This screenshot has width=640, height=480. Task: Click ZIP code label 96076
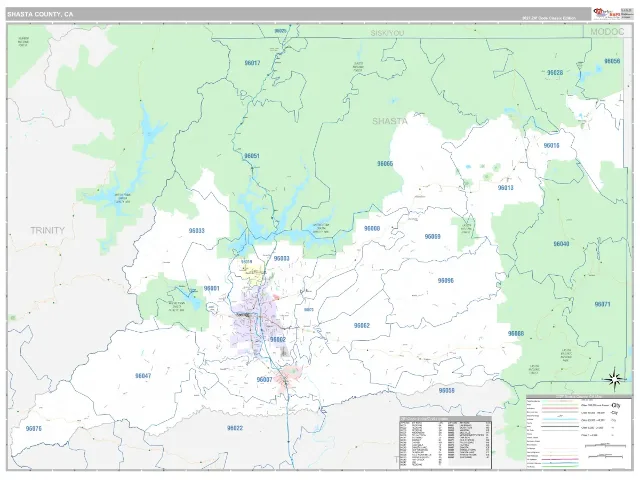click(x=33, y=429)
